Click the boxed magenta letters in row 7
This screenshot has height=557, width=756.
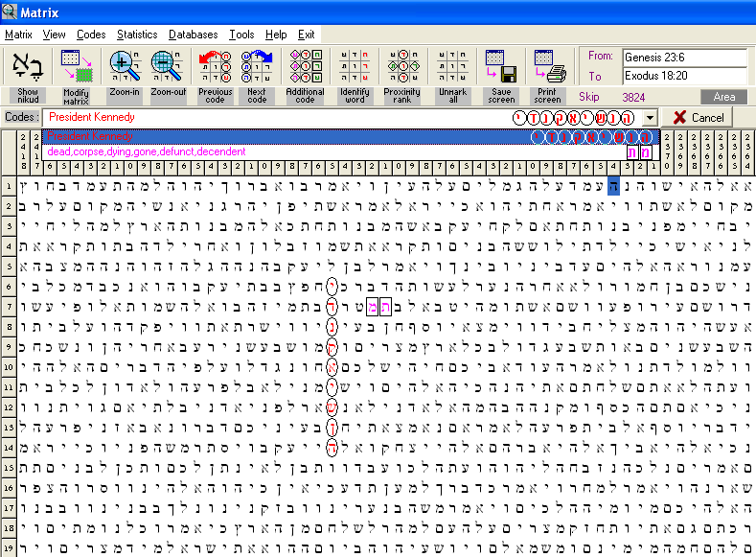(x=379, y=307)
